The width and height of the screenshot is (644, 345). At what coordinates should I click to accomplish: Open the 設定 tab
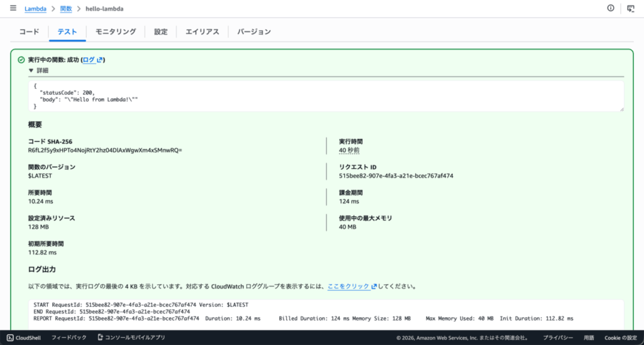pos(160,31)
